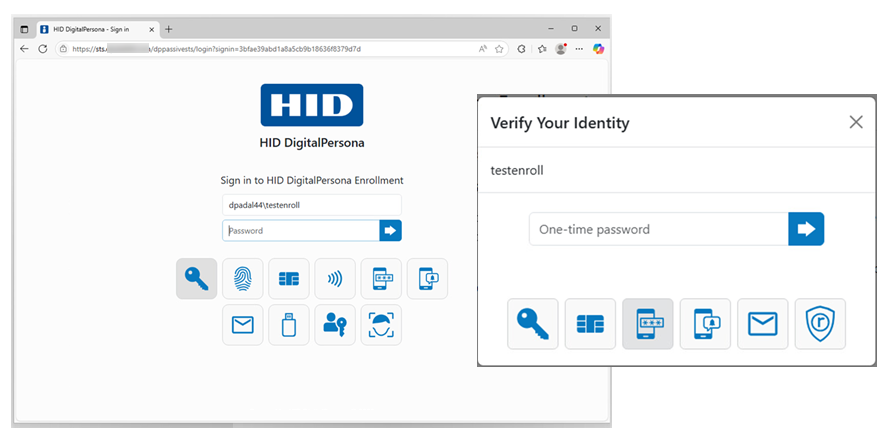Choose password key icon in Verify dialog
This screenshot has width=896, height=435.
tap(533, 324)
